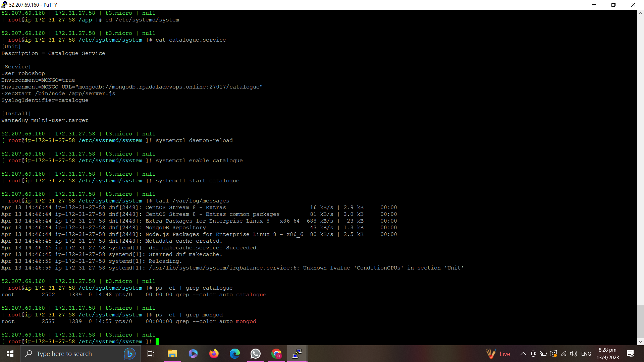
Task: Open Task View icon
Action: coord(151,354)
